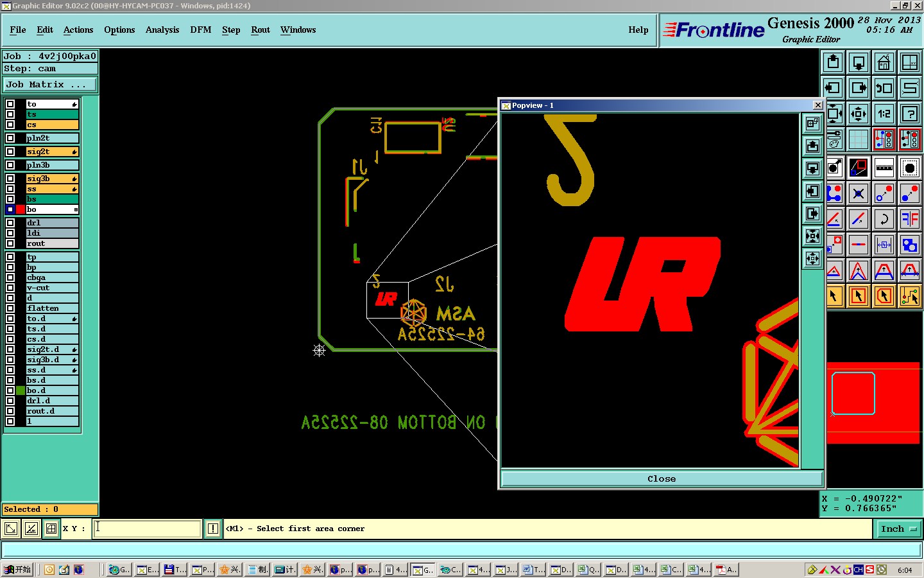Click the mirror F icon
This screenshot has width=924, height=578.
910,219
